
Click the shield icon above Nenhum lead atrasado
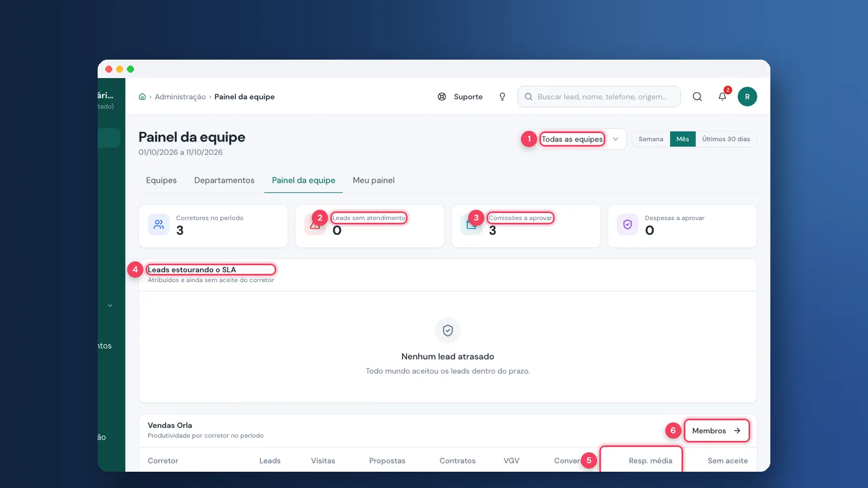pos(448,330)
